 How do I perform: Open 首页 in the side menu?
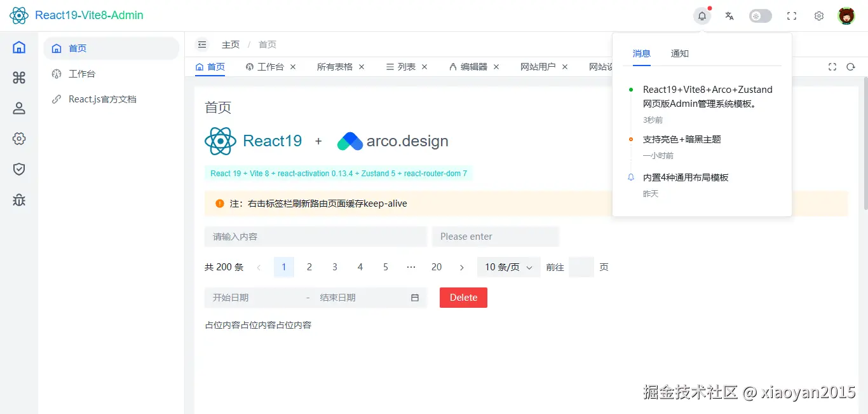(111, 48)
